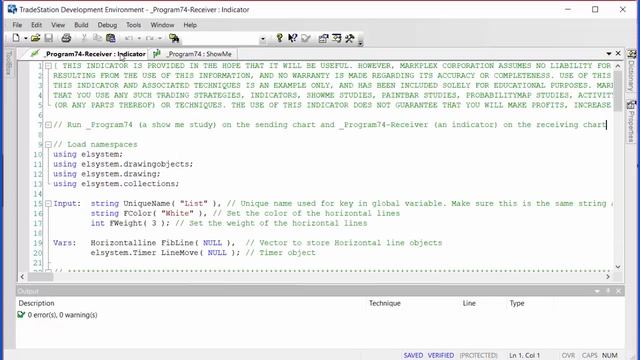640x360 pixels.
Task: Open the Properties side panel
Action: 631,121
